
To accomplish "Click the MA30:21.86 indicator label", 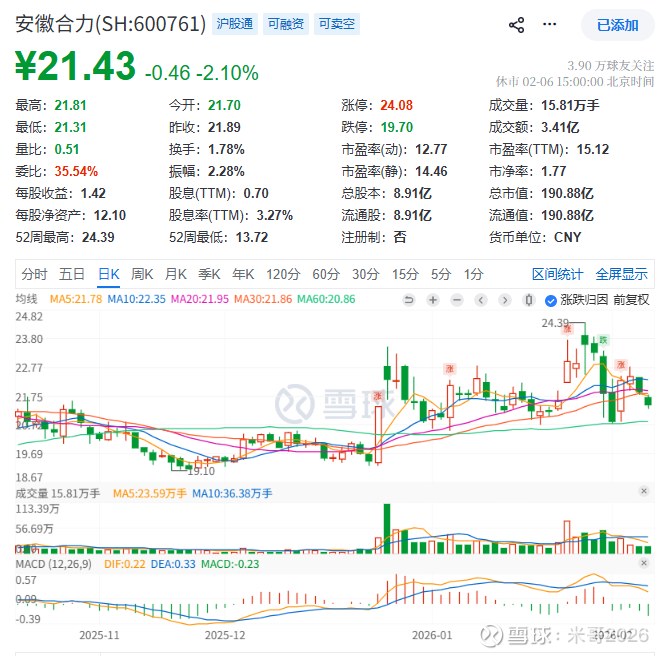I will (x=263, y=299).
